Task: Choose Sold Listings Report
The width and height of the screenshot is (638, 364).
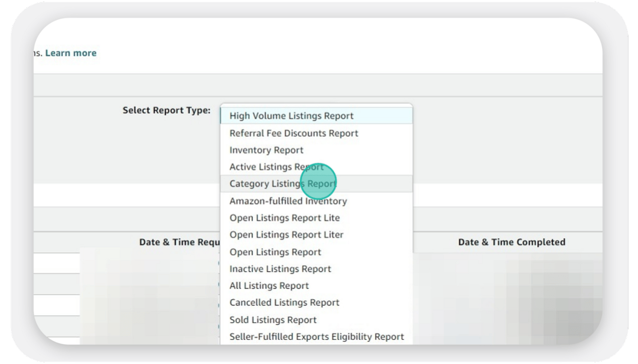Action: [x=316, y=320]
